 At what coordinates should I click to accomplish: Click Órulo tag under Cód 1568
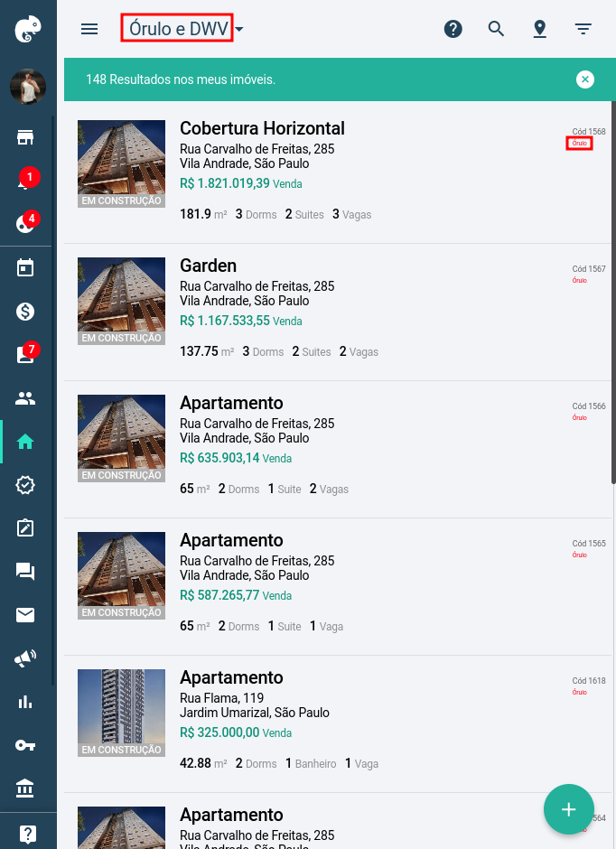click(579, 144)
